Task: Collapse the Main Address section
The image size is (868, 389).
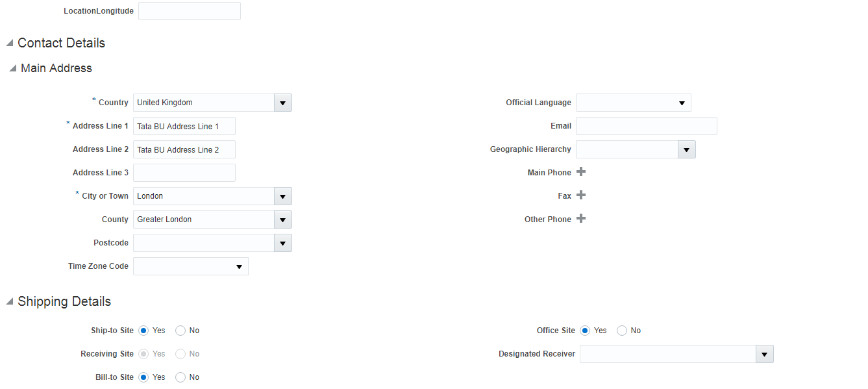Action: tap(12, 68)
